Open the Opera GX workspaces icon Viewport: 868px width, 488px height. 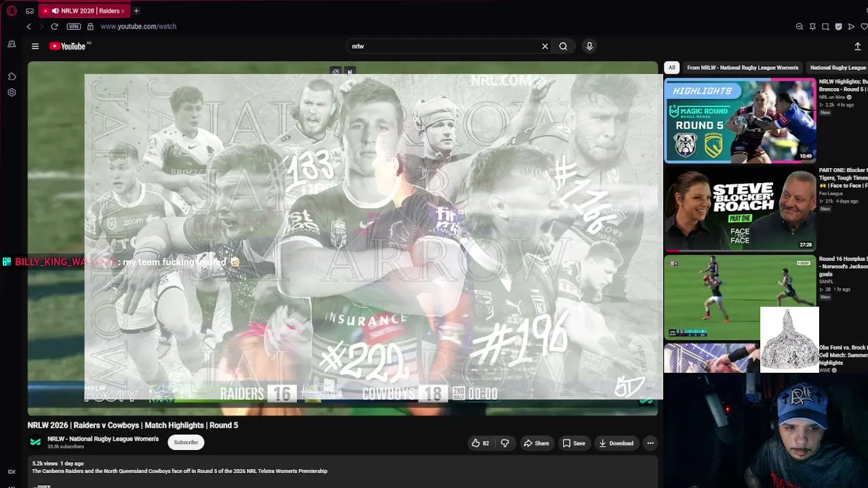coord(30,11)
